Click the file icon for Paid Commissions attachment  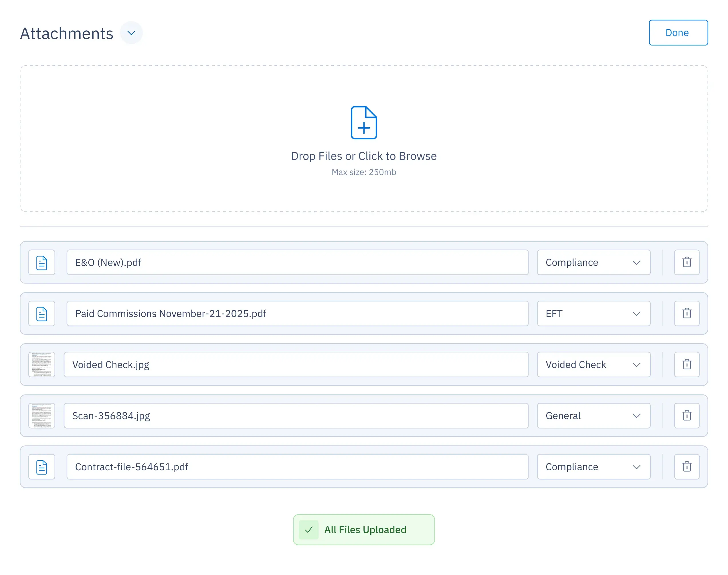tap(41, 314)
